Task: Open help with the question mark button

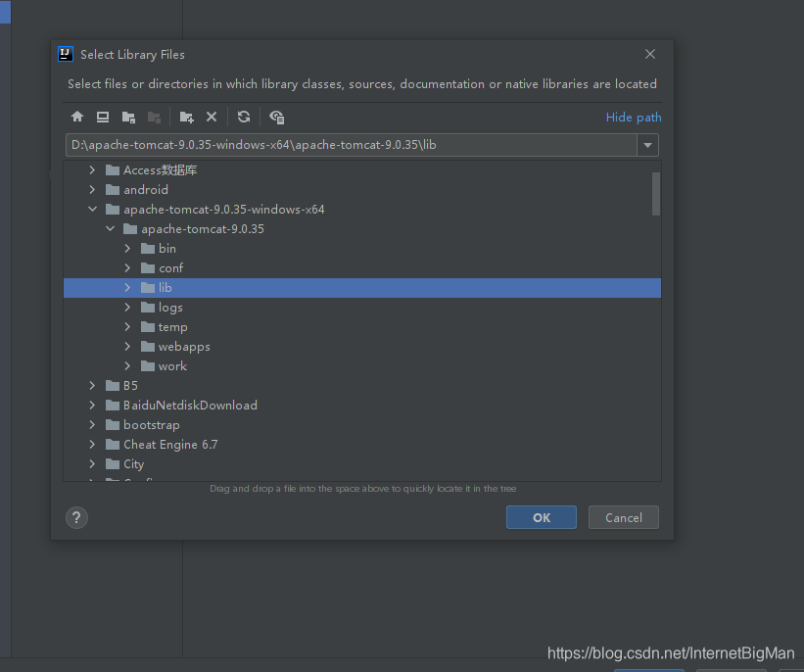Action: (77, 517)
